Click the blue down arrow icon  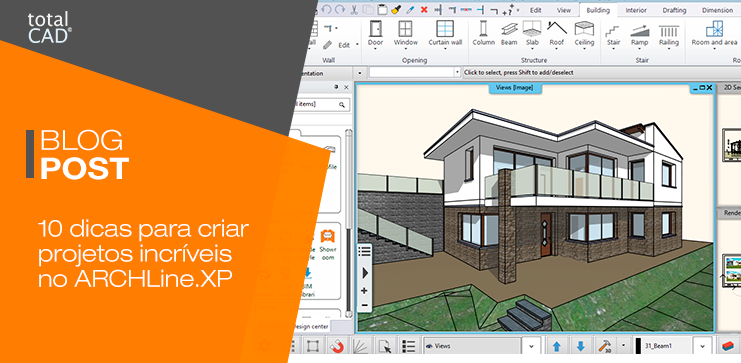pos(581,346)
